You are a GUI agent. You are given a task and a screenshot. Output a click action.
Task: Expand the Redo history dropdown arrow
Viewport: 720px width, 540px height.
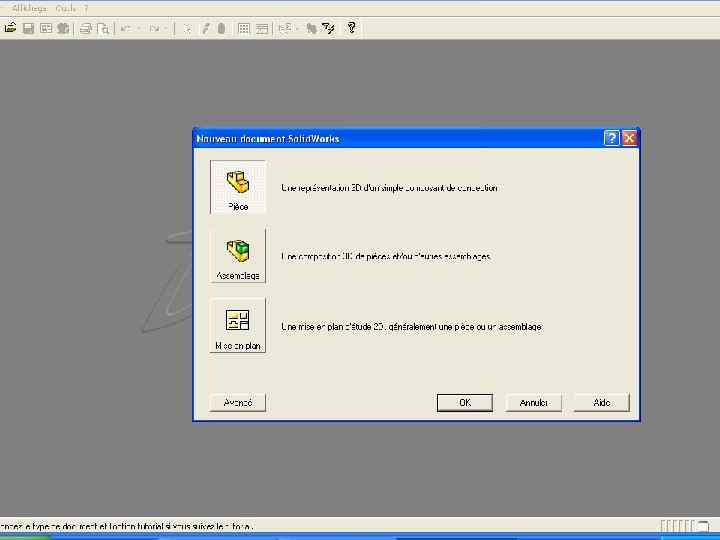(166, 29)
